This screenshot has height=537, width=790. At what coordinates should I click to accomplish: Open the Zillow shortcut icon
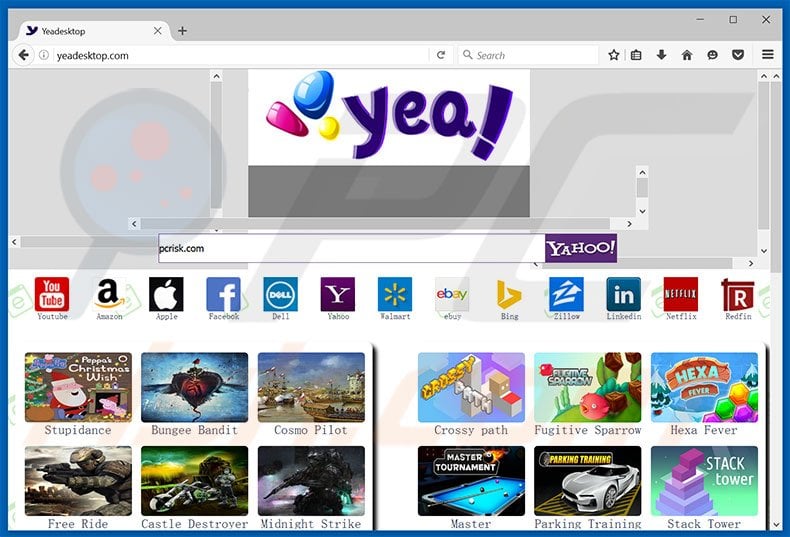[567, 294]
